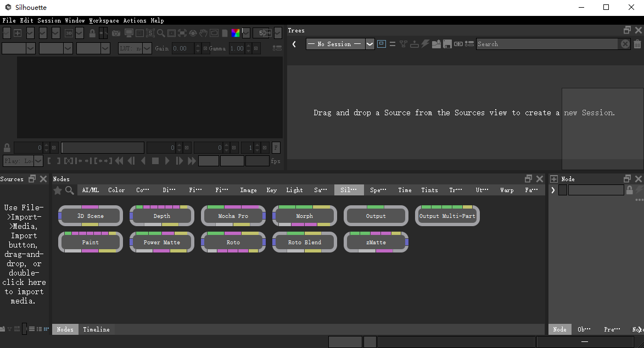Select the hand pan tool
The image size is (644, 348).
[x=203, y=33]
